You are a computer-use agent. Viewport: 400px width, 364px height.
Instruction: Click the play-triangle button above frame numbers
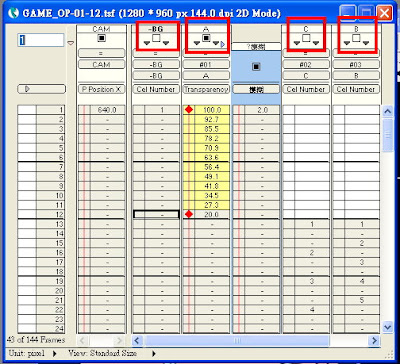tap(41, 89)
